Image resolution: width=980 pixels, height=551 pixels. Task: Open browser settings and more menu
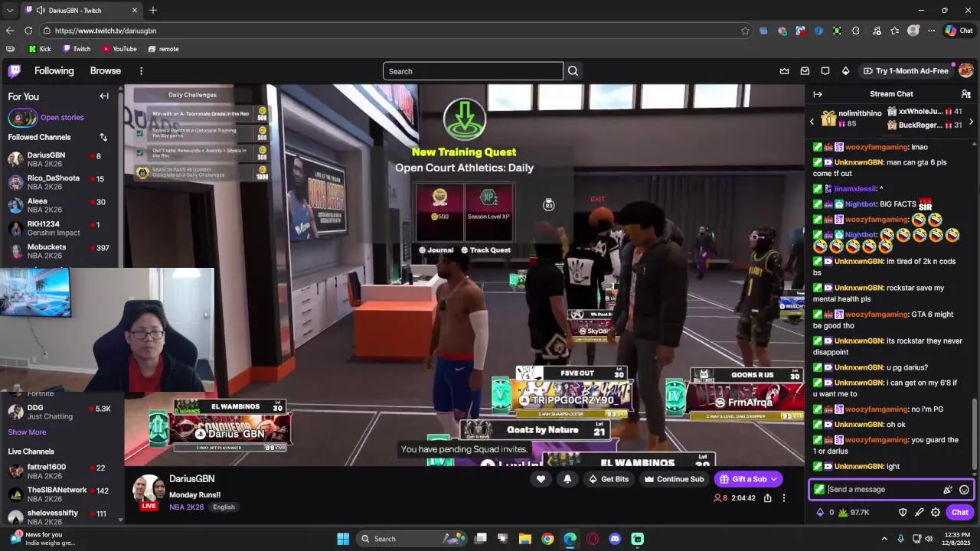(x=931, y=31)
